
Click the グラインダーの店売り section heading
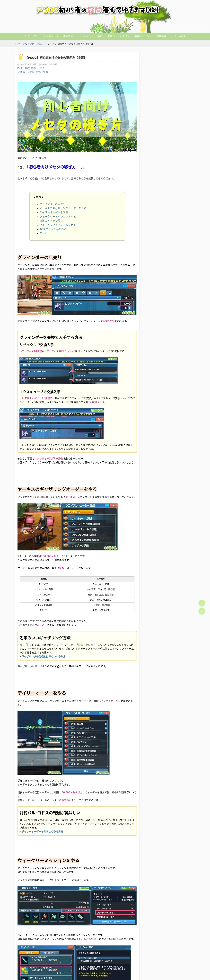[40, 258]
